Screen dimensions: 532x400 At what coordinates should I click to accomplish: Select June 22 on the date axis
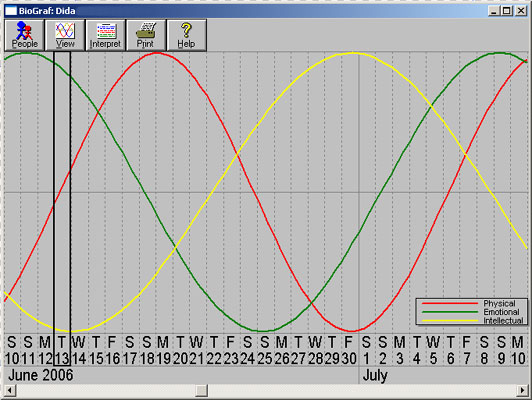(214, 358)
